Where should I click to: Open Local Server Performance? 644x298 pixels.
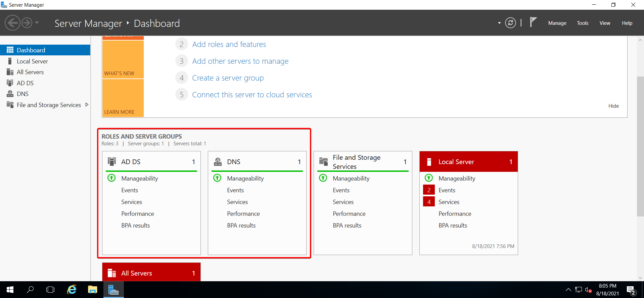tap(455, 214)
